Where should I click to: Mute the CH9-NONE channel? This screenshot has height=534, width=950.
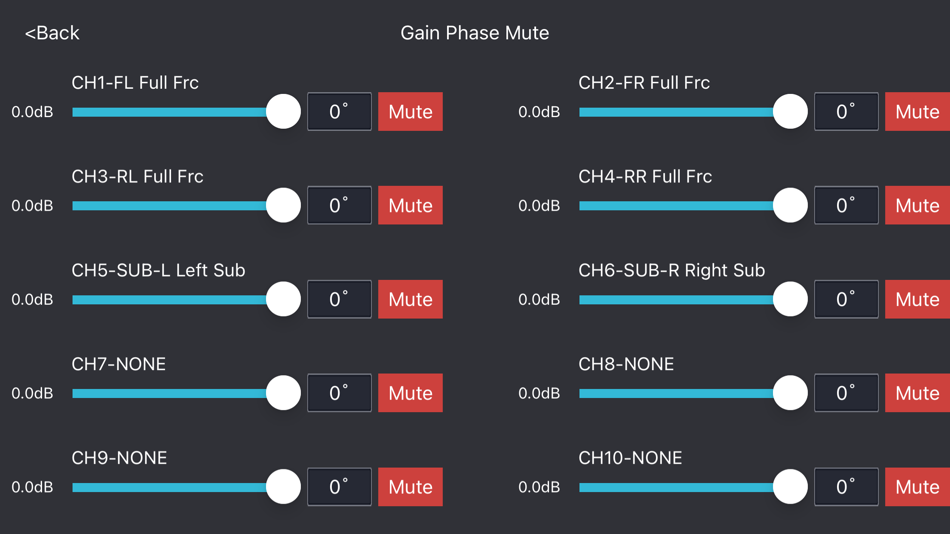410,487
